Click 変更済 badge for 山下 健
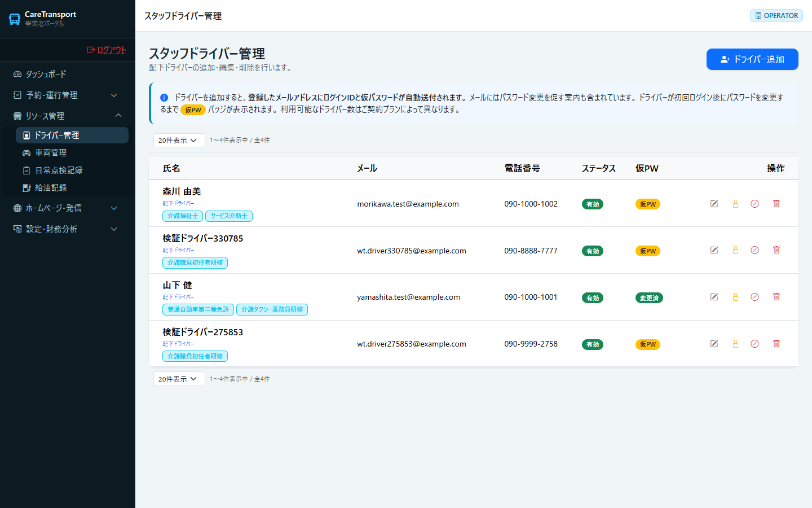The image size is (812, 508). point(649,298)
